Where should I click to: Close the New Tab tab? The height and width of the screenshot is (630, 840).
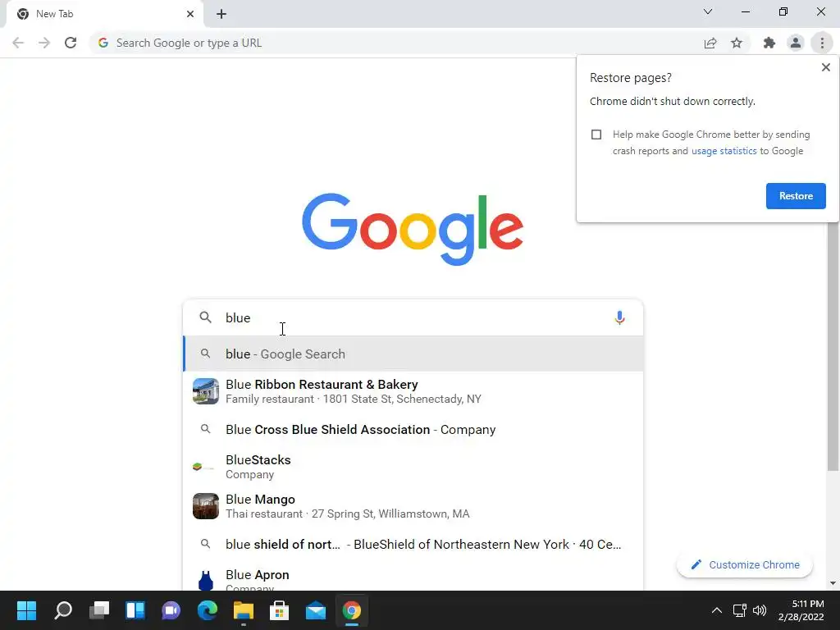point(190,14)
